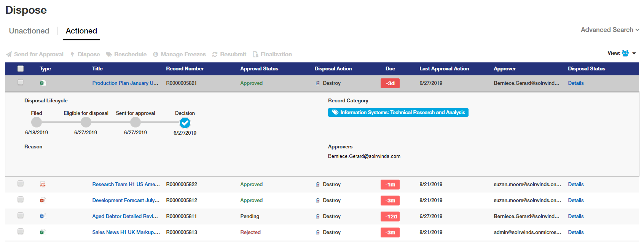Open Details for Development Forecast July row
This screenshot has height=242, width=644.
[575, 200]
